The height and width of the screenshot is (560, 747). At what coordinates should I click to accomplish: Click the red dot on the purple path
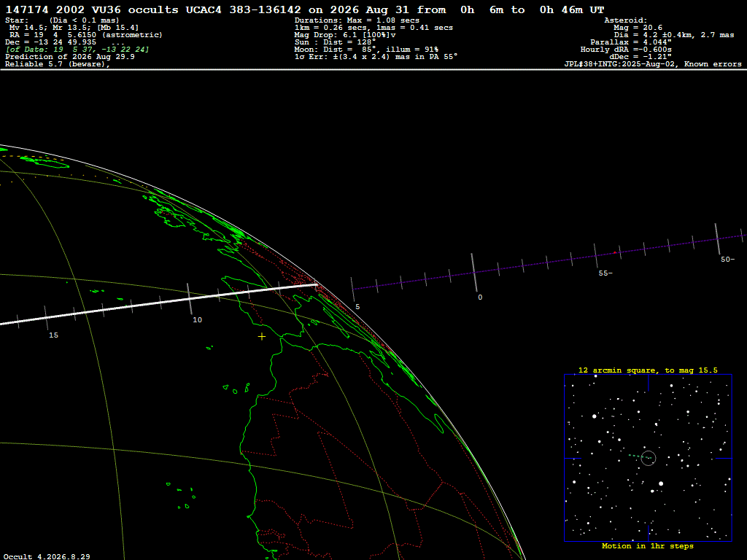pos(614,252)
